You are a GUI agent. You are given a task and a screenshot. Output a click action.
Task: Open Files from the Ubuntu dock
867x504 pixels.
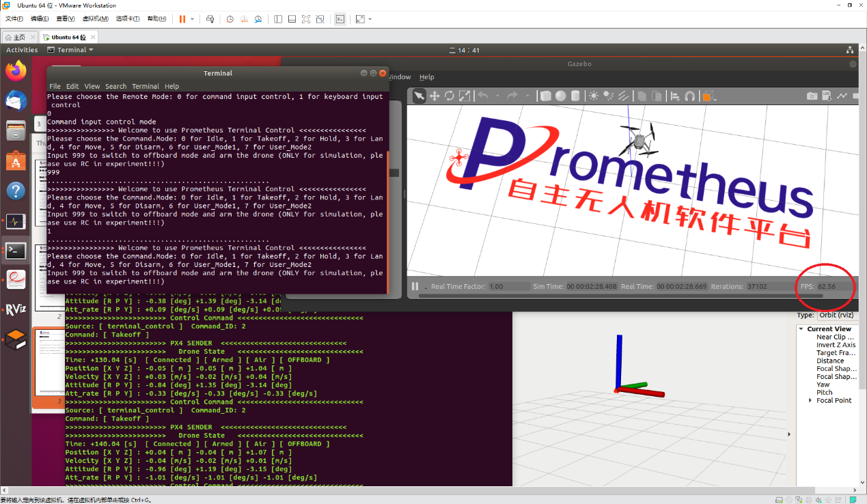click(x=16, y=130)
